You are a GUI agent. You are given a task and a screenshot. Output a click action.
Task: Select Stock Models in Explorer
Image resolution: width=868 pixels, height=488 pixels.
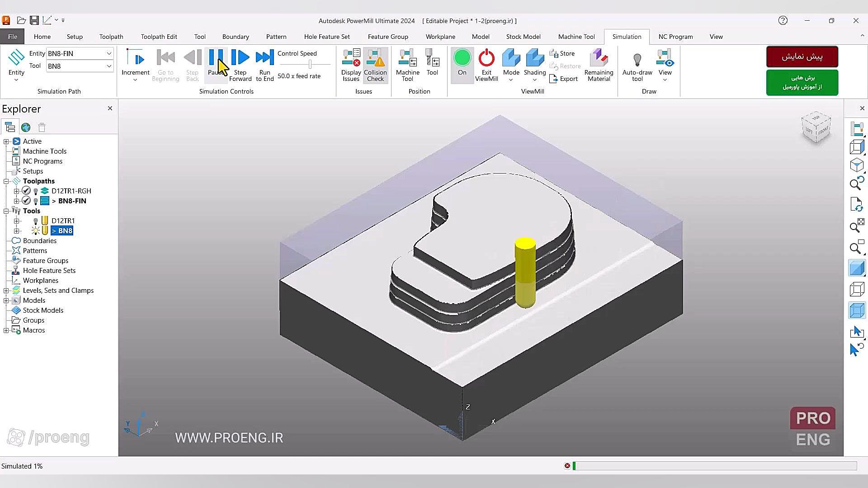point(43,310)
